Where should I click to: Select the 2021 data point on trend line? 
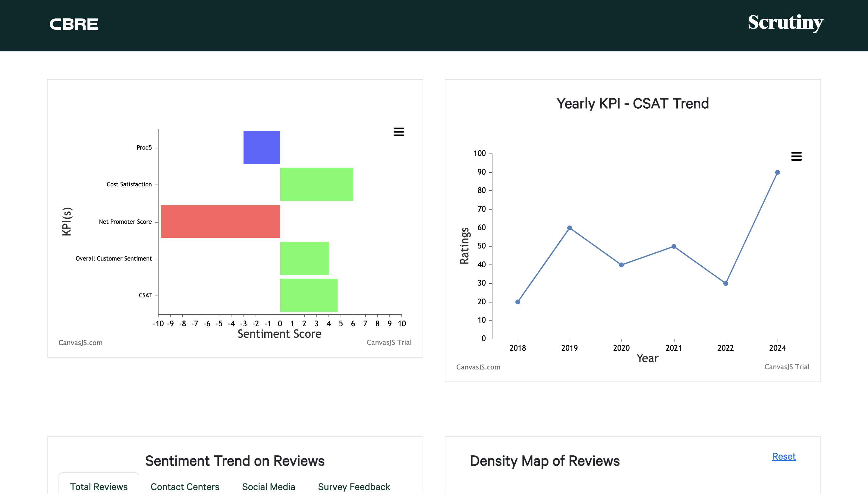point(674,247)
